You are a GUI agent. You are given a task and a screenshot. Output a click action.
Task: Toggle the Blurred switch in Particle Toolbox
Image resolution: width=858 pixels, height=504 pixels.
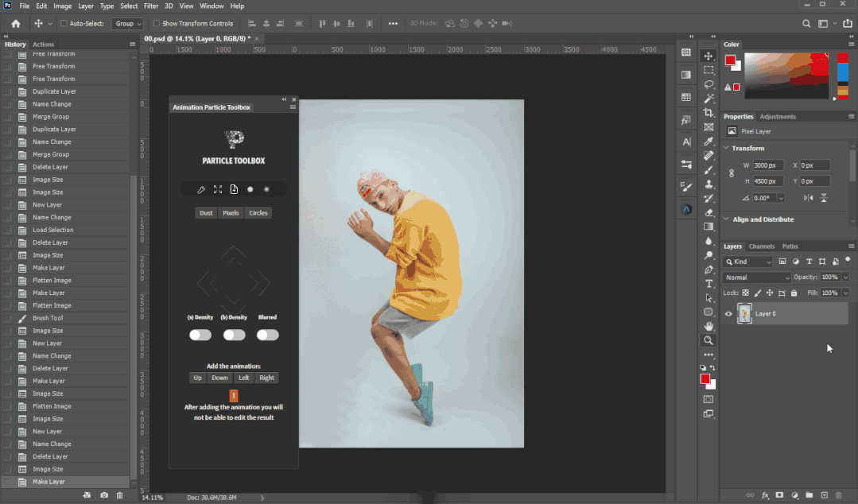pyautogui.click(x=267, y=335)
